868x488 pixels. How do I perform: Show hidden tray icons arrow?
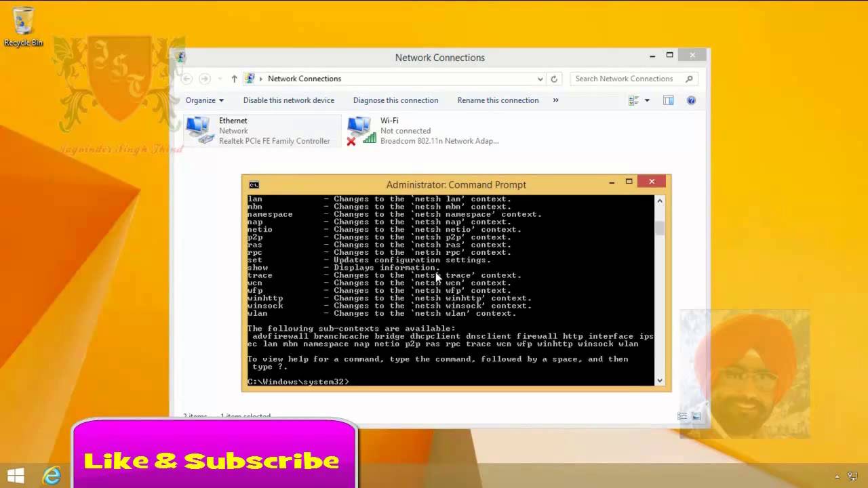837,476
